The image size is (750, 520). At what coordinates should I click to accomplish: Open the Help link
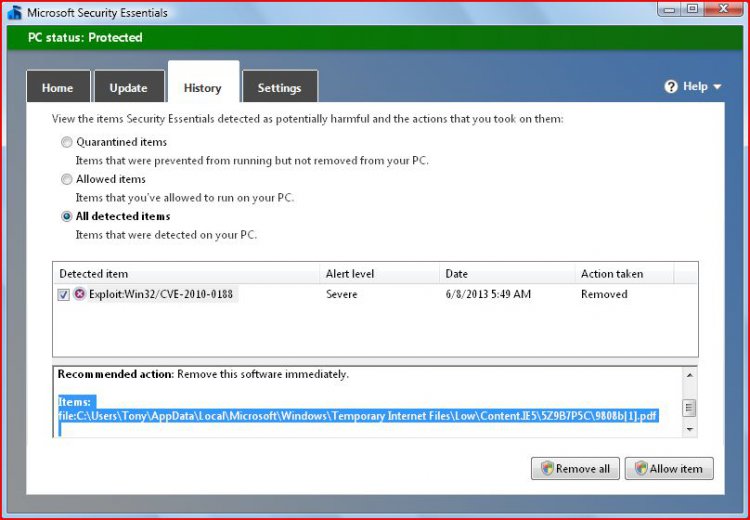[x=695, y=87]
